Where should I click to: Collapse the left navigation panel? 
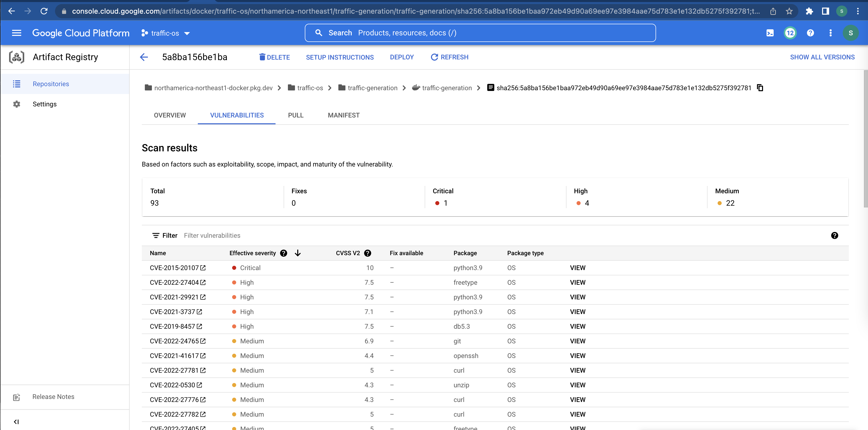pos(16,422)
